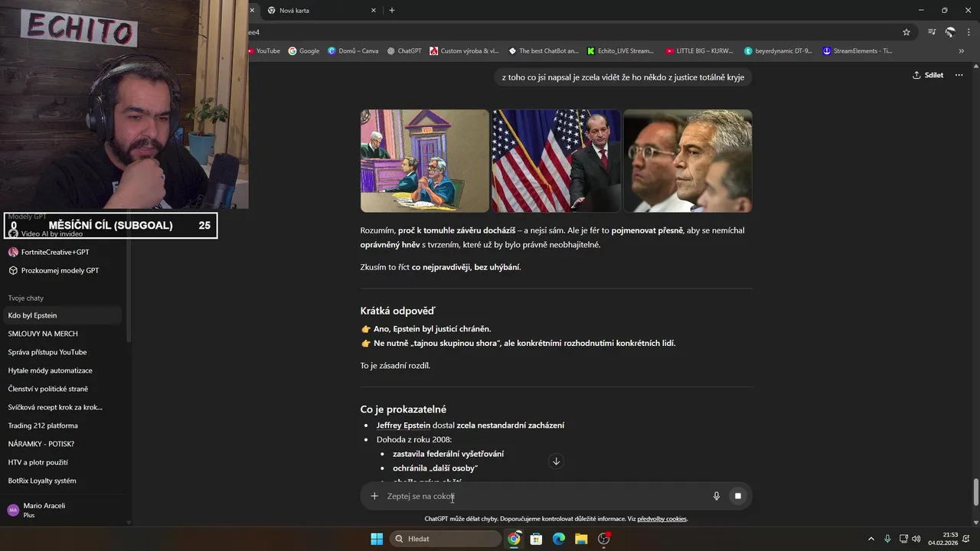This screenshot has height=551, width=980.
Task: Open the Svíčková recept krok za krok chat
Action: pos(63,407)
